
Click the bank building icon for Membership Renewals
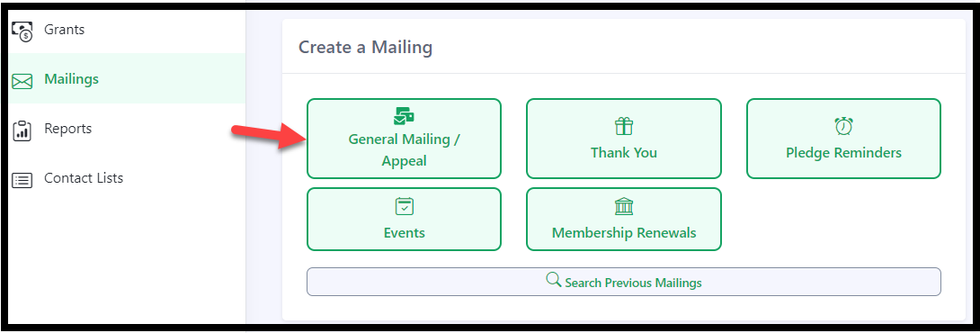pos(624,206)
